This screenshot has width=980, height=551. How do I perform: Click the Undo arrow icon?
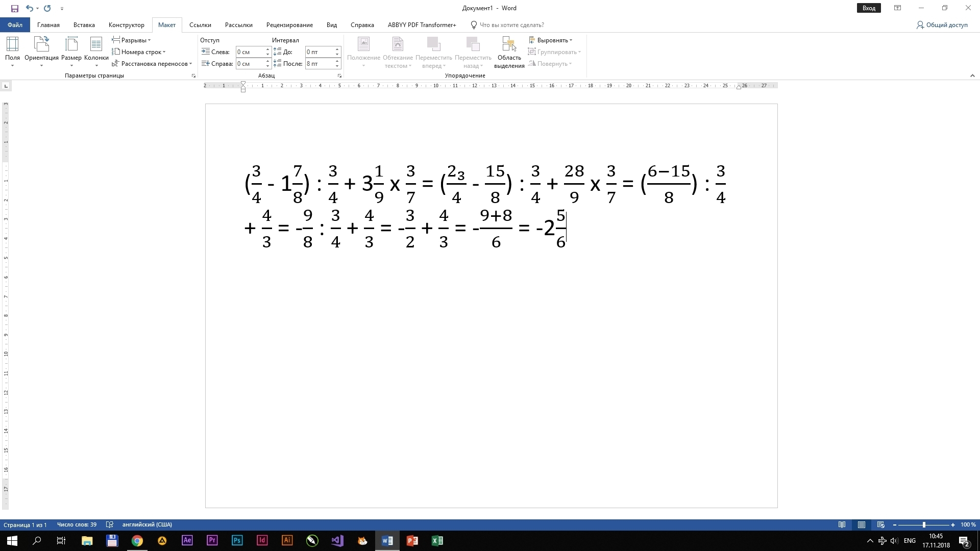point(29,8)
